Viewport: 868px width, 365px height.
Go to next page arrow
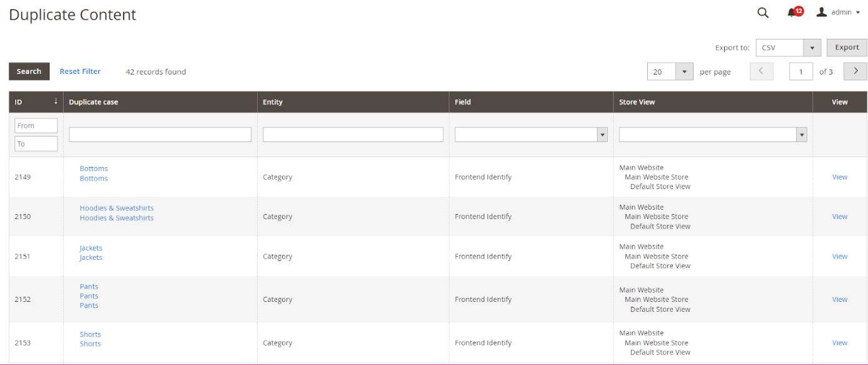(x=855, y=71)
